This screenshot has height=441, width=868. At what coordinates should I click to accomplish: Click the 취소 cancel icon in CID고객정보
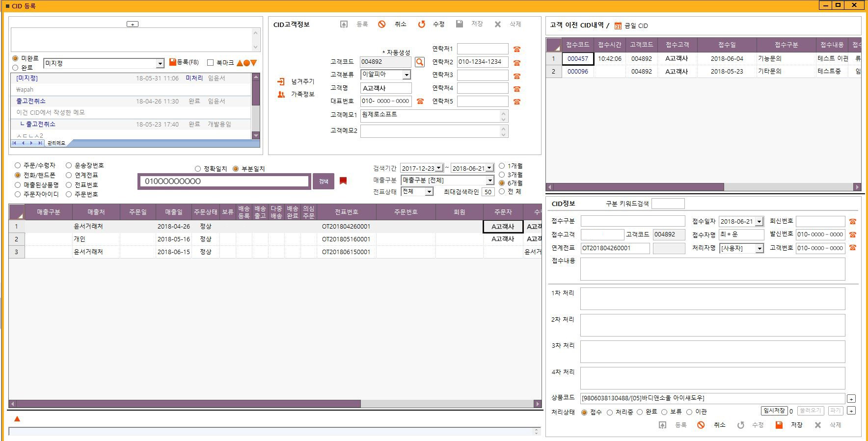[x=381, y=24]
